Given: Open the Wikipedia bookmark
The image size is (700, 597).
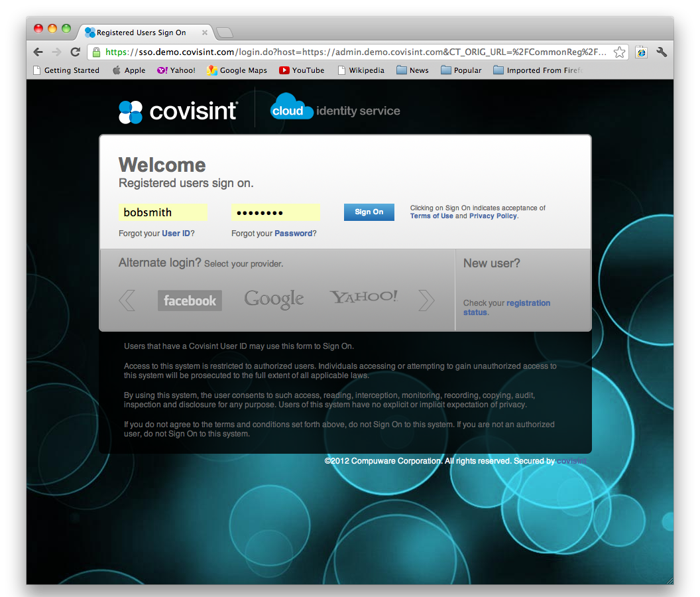Looking at the screenshot, I should point(361,70).
